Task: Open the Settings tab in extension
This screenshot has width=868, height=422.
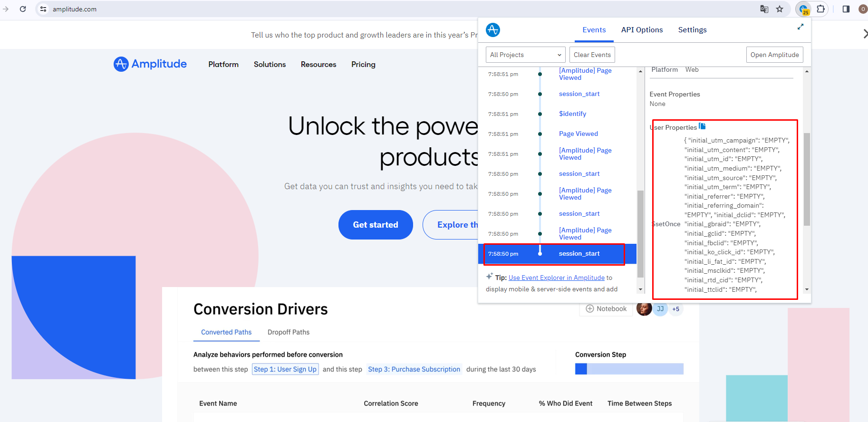Action: [692, 30]
